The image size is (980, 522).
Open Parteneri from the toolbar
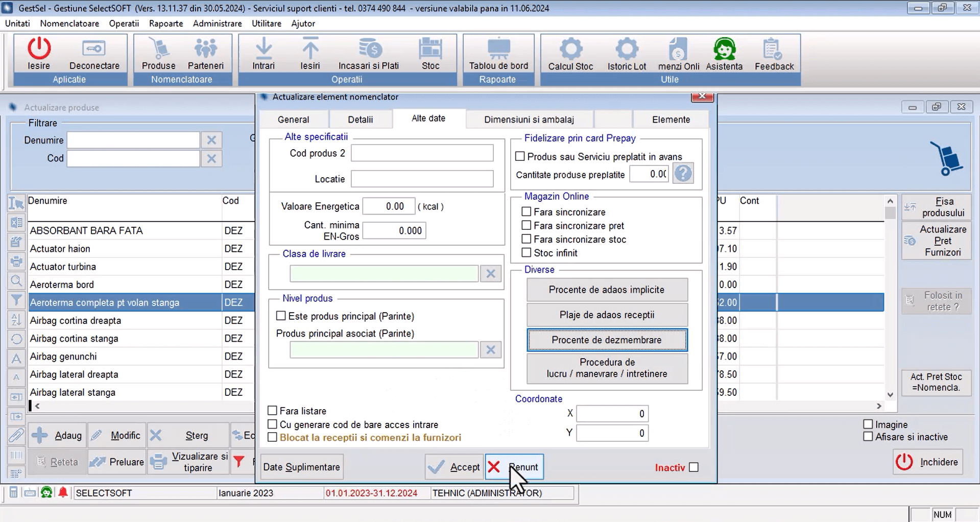point(205,50)
